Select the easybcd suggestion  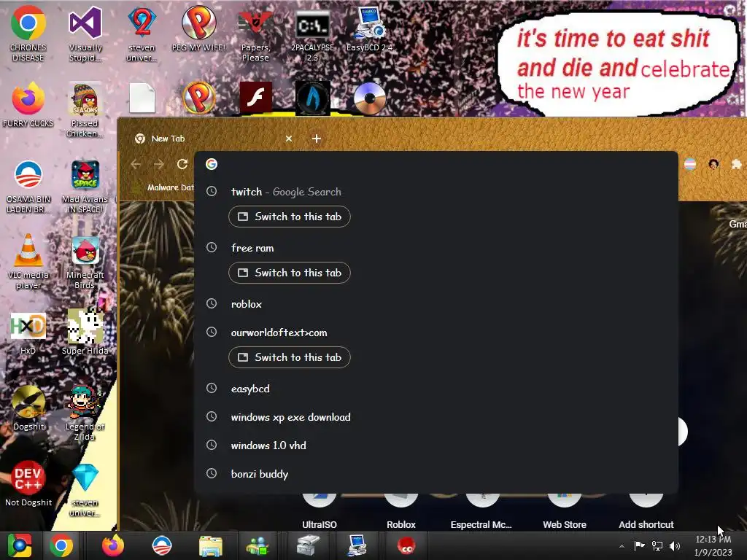[436, 389]
